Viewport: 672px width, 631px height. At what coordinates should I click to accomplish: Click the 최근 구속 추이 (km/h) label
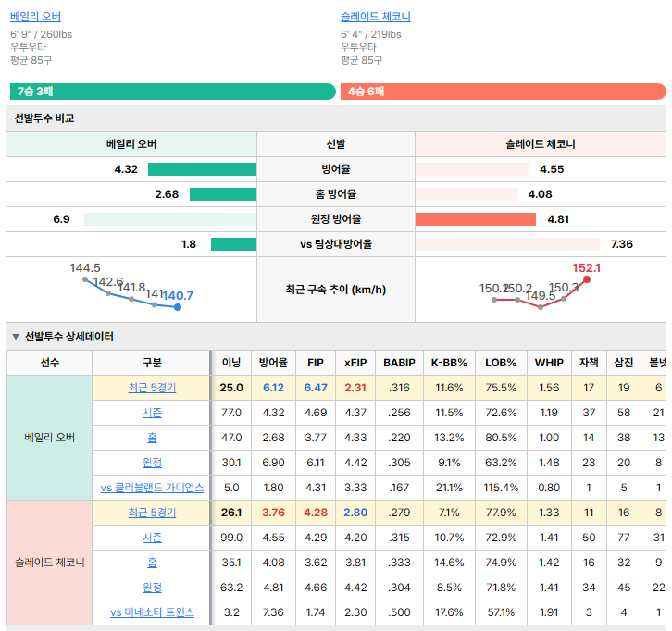[x=336, y=290]
